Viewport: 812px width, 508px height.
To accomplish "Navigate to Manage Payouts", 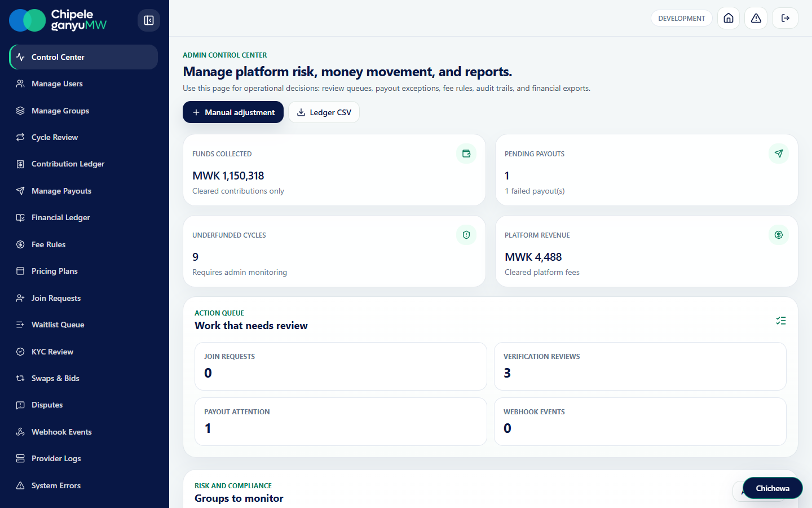I will pos(83,191).
